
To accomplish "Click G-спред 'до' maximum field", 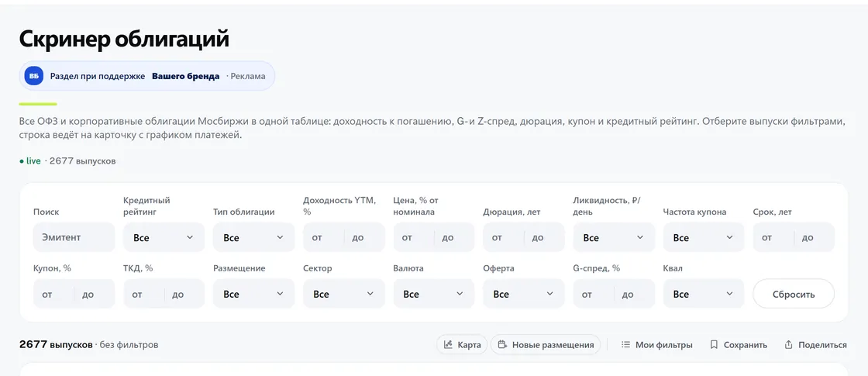I will 635,294.
